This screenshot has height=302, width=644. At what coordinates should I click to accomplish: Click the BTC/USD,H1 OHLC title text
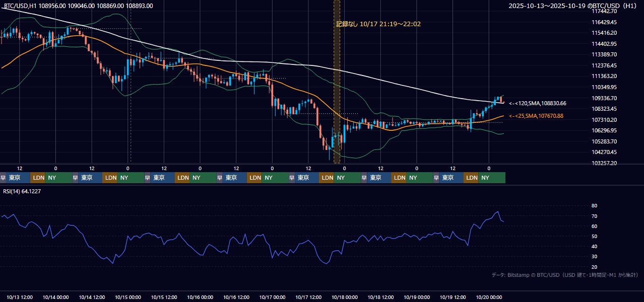click(78, 6)
